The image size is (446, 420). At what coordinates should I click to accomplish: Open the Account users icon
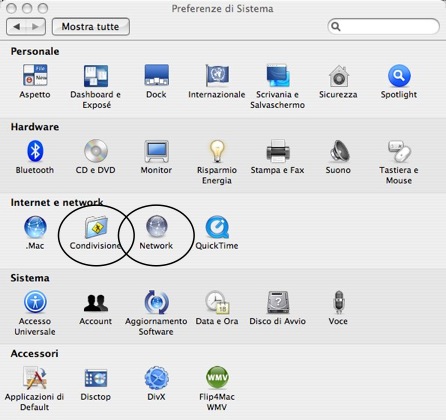[x=96, y=303]
